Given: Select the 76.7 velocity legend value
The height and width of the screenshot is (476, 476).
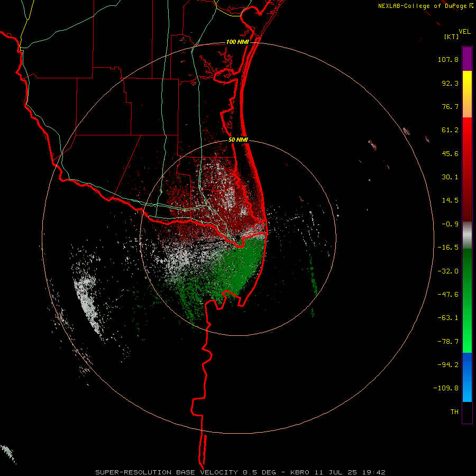Looking at the screenshot, I should coord(450,106).
